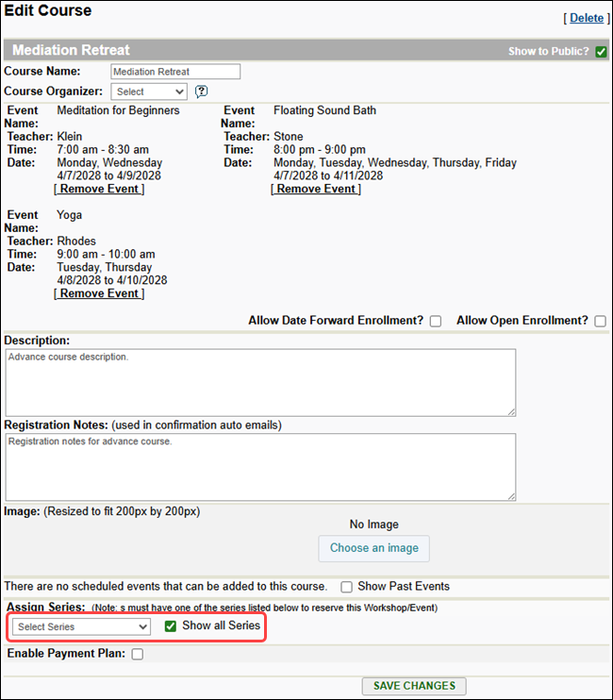Click teacher name 'Stone'
The height and width of the screenshot is (700, 613).
289,137
